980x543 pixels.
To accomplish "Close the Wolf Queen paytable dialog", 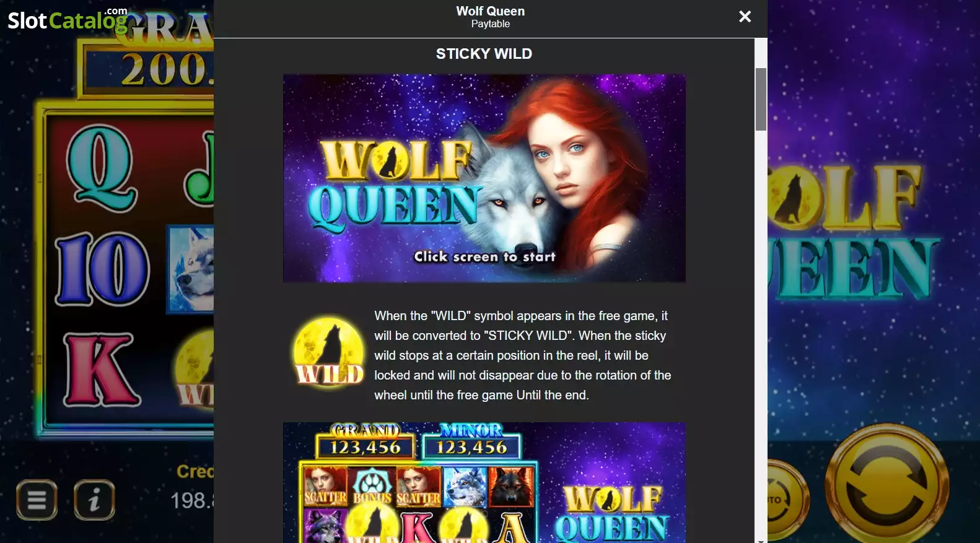I will coord(745,17).
